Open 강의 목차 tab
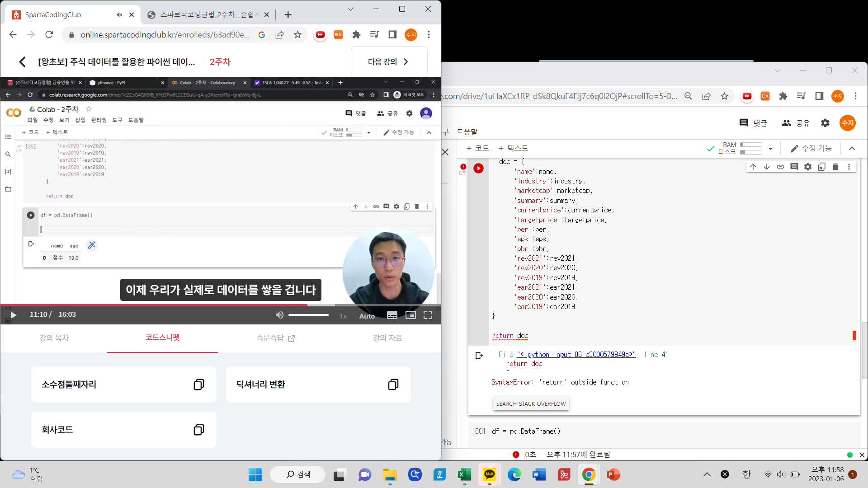868x488 pixels. click(x=54, y=338)
